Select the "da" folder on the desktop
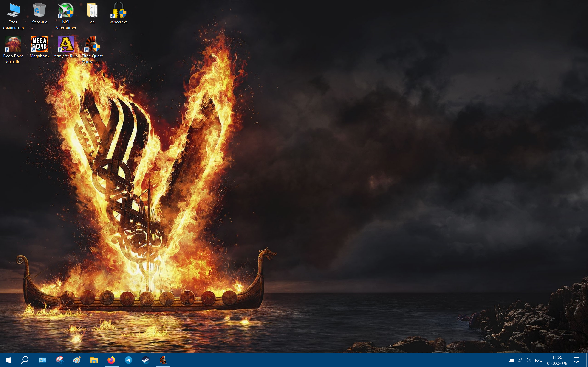This screenshot has height=367, width=588. click(x=92, y=13)
